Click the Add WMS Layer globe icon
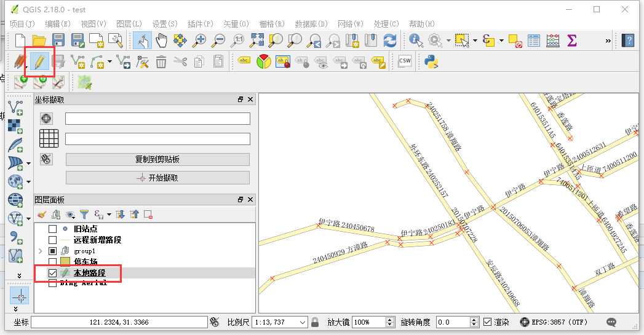This screenshot has width=644, height=335. coord(15,181)
